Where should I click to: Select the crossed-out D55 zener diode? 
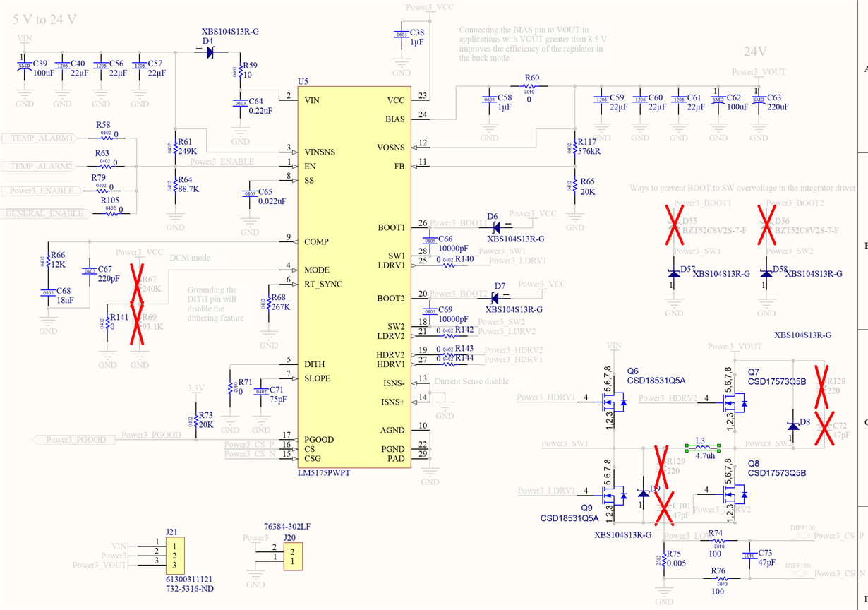pyautogui.click(x=674, y=226)
